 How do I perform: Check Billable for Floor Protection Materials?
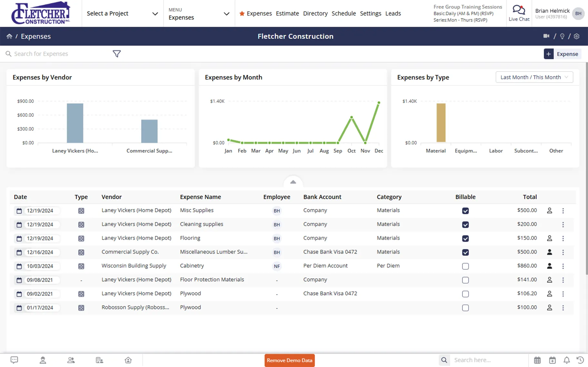coord(465,280)
